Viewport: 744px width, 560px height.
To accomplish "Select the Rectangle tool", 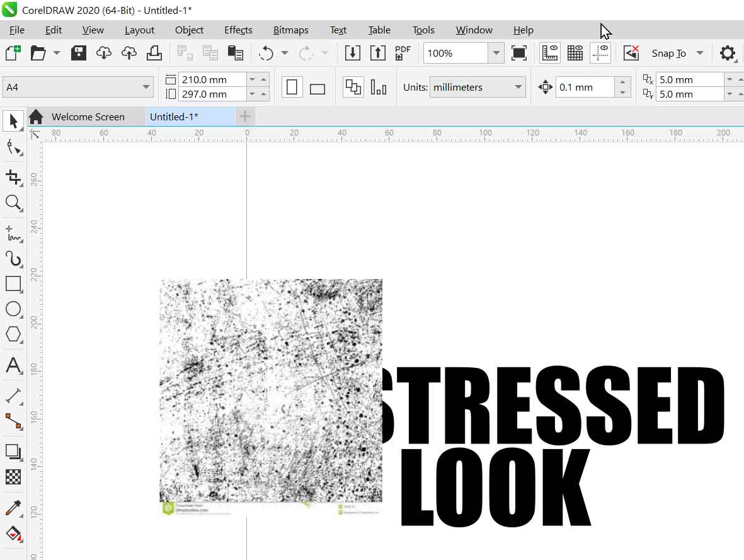I will (x=13, y=284).
